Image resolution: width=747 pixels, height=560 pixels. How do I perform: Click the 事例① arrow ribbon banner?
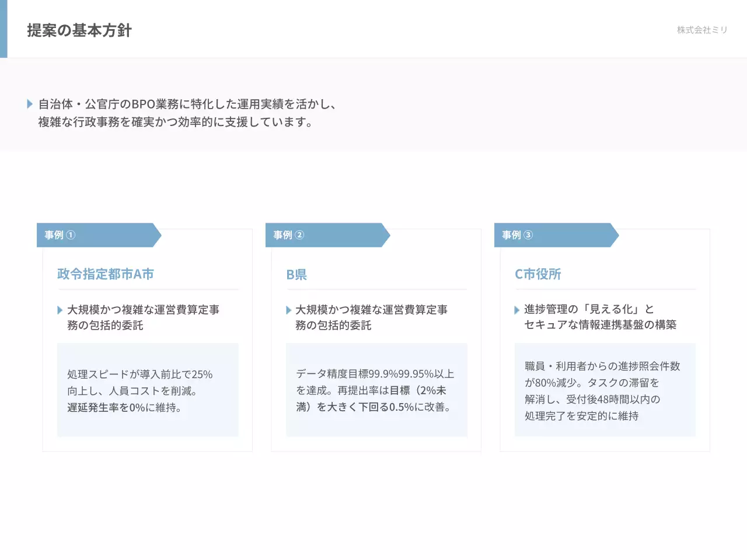pos(96,235)
